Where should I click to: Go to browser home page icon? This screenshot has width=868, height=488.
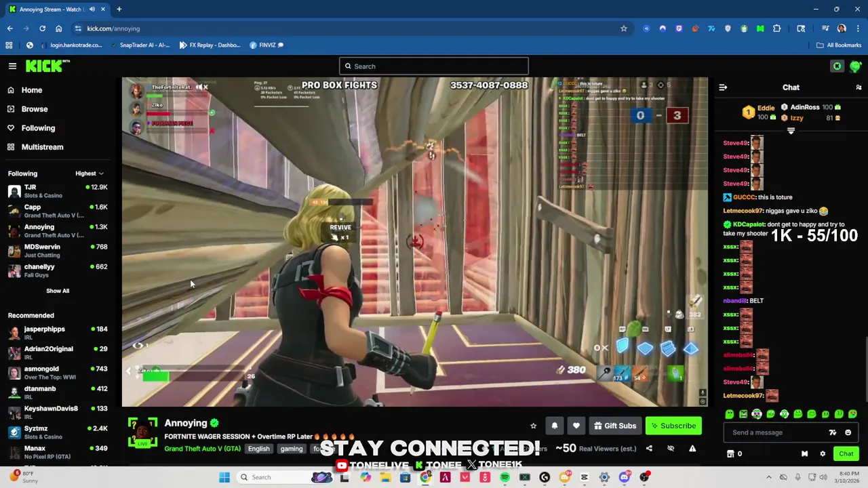click(x=58, y=28)
